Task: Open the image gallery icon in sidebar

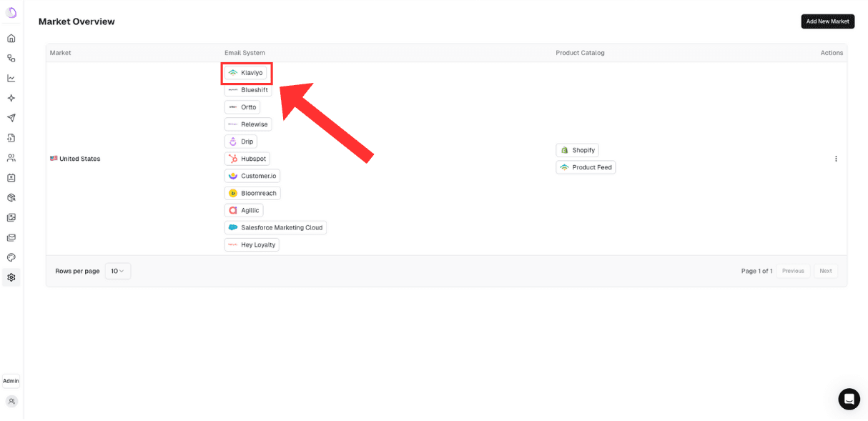Action: tap(11, 218)
